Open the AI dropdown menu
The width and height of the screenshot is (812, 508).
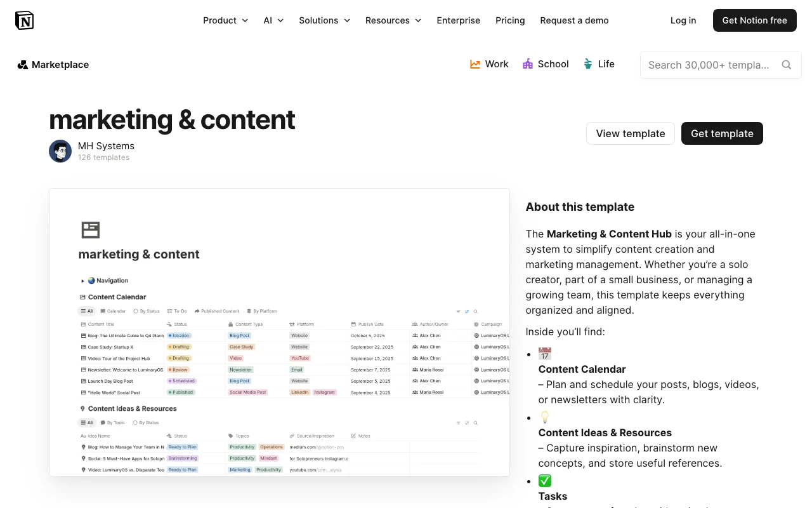click(273, 20)
